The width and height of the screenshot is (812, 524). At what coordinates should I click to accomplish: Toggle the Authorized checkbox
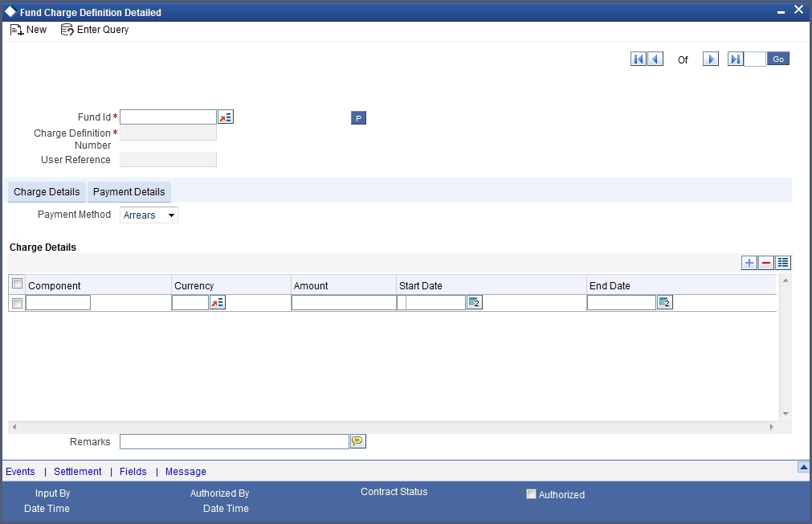[x=531, y=494]
